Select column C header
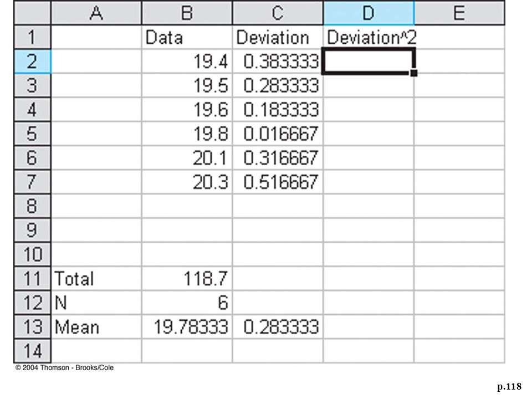The image size is (532, 399). 278,13
